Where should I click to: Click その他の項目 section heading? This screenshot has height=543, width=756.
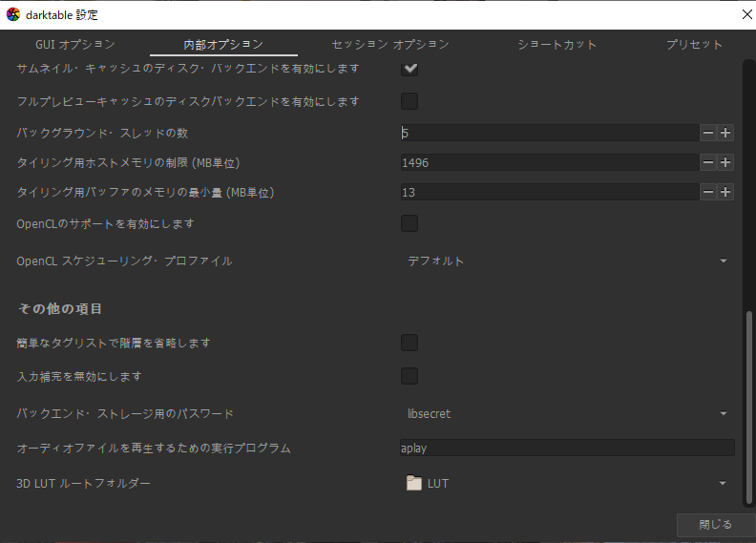click(60, 308)
